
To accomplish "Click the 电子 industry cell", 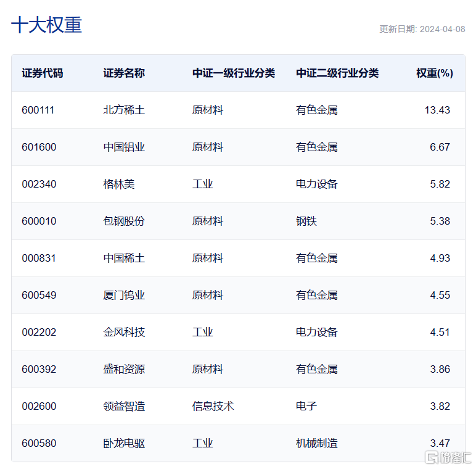I will pyautogui.click(x=306, y=407).
